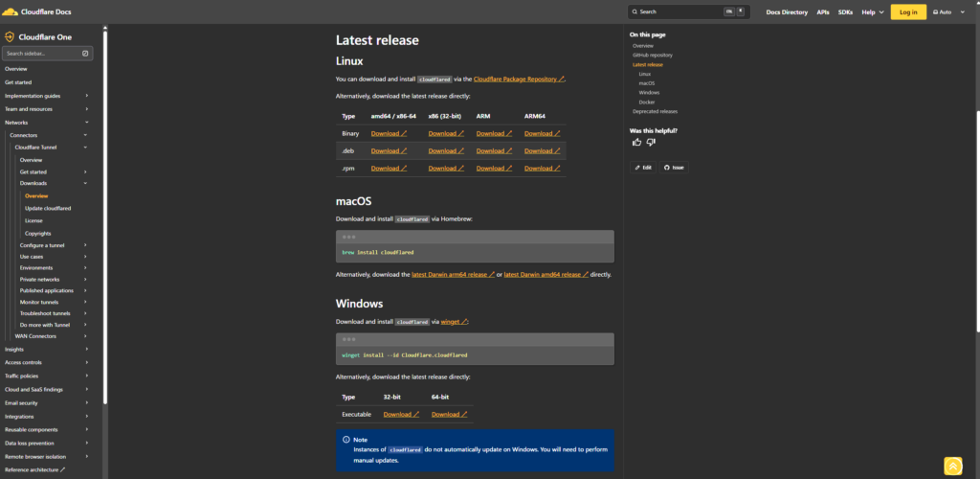980x479 pixels.
Task: Download Windows 32-bit executable
Action: point(401,415)
